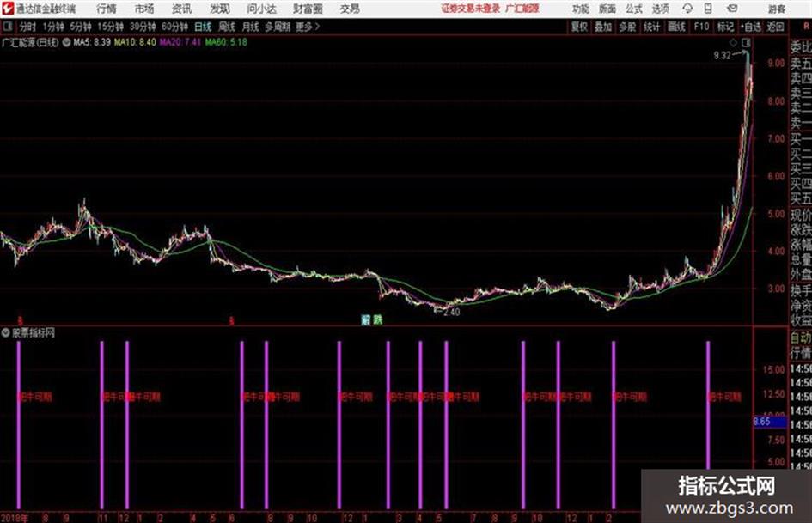The image size is (812, 523).
Task: Click the MA5: 8.39 label
Action: pos(92,42)
